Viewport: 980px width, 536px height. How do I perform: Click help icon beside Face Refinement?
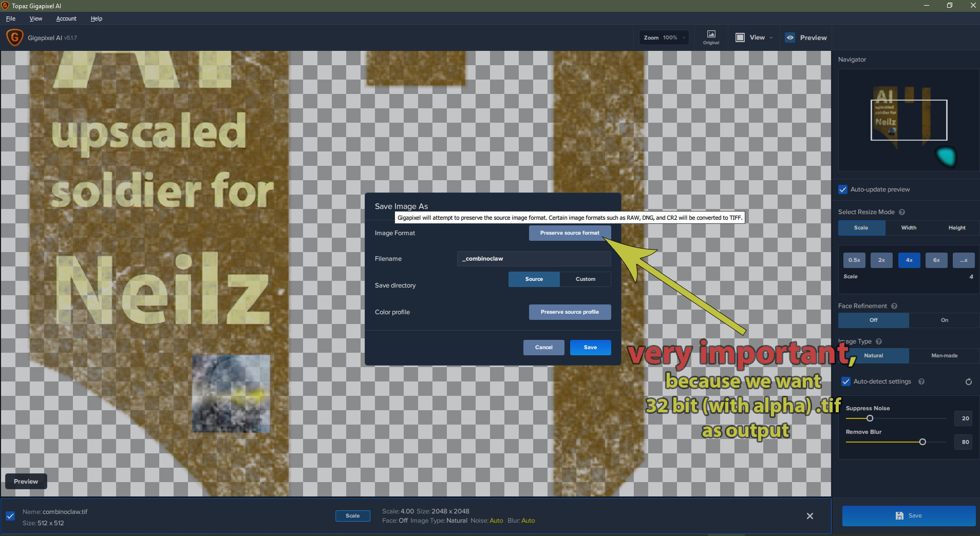click(x=894, y=306)
